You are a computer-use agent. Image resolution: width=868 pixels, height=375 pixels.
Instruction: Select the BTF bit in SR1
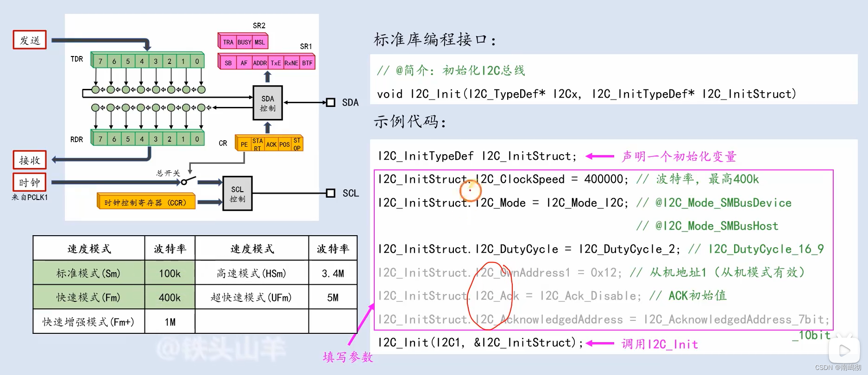[x=307, y=63]
